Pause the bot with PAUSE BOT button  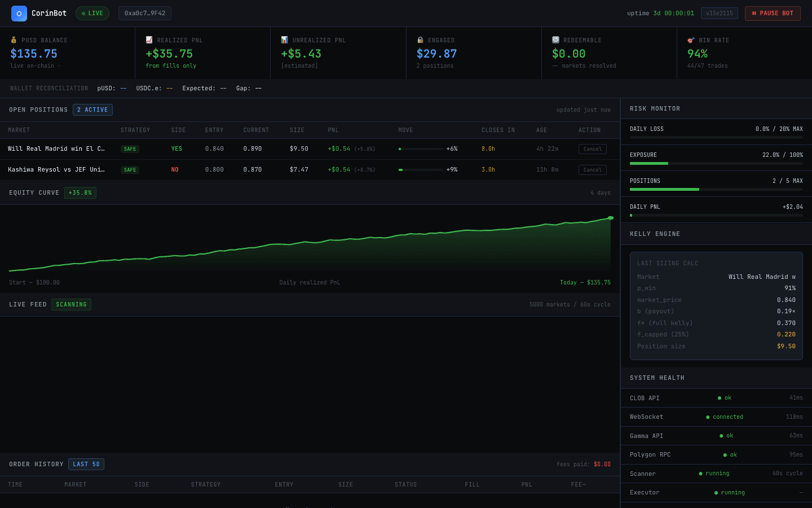click(x=773, y=13)
